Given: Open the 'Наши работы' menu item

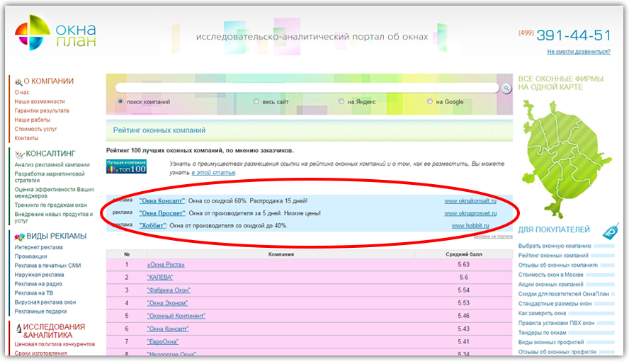Looking at the screenshot, I should point(32,120).
